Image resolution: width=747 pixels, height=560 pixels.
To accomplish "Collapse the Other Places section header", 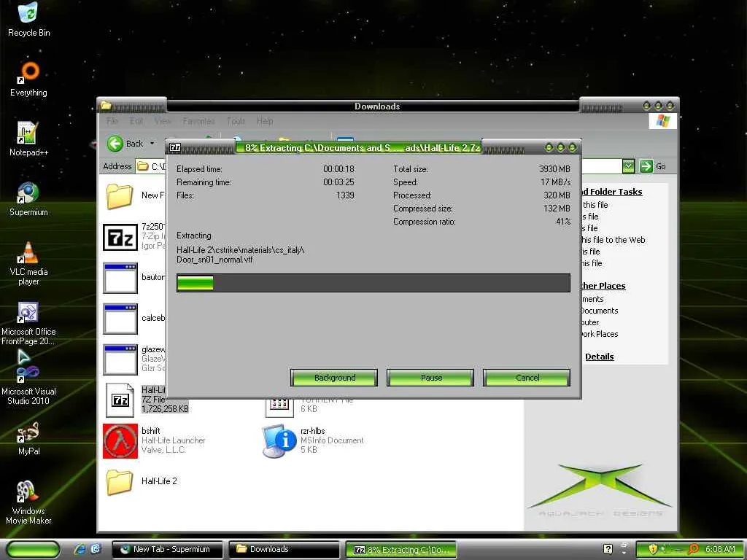I will 603,286.
